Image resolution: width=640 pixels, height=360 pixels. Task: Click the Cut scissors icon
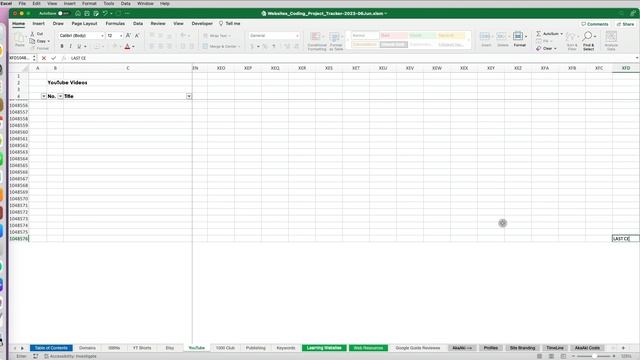32,34
